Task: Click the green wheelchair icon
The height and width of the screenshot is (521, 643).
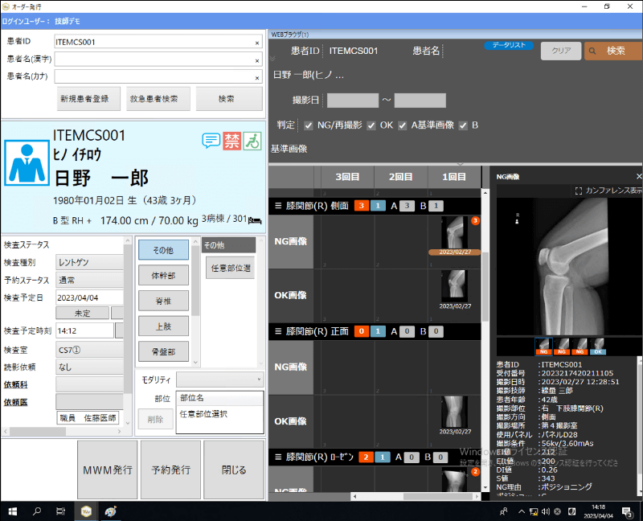Action: pos(252,140)
